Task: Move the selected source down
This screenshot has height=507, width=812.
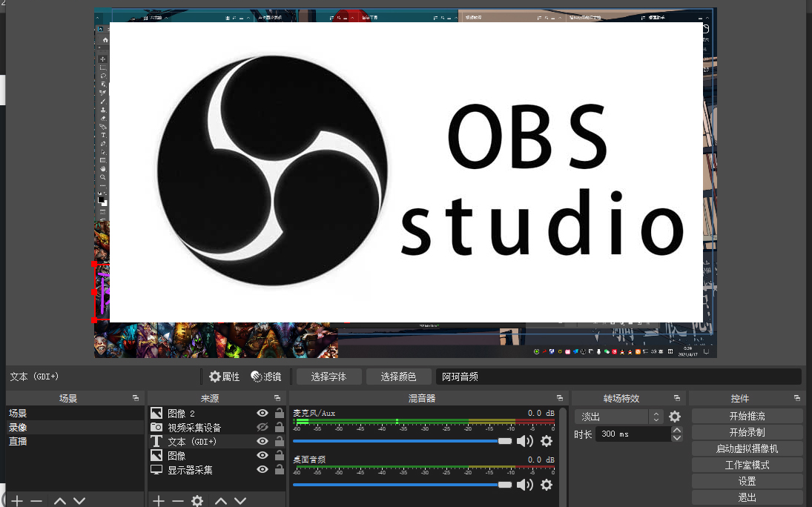Action: (x=240, y=501)
